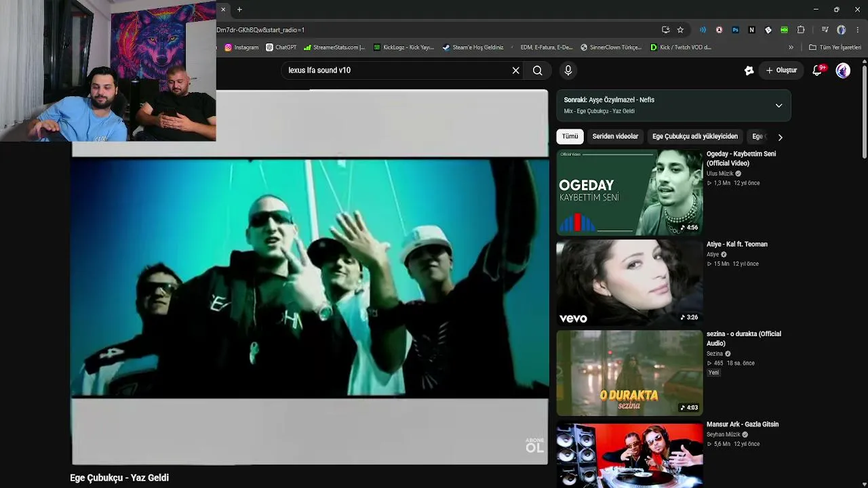The image size is (868, 488).
Task: Open the green Kick extension icon
Action: (784, 30)
